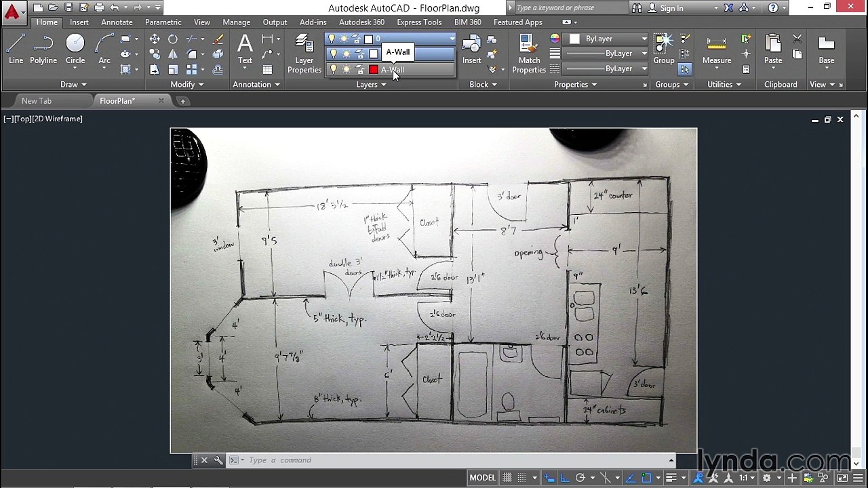Click the white color swatch of layer 0
868x488 pixels.
point(369,39)
